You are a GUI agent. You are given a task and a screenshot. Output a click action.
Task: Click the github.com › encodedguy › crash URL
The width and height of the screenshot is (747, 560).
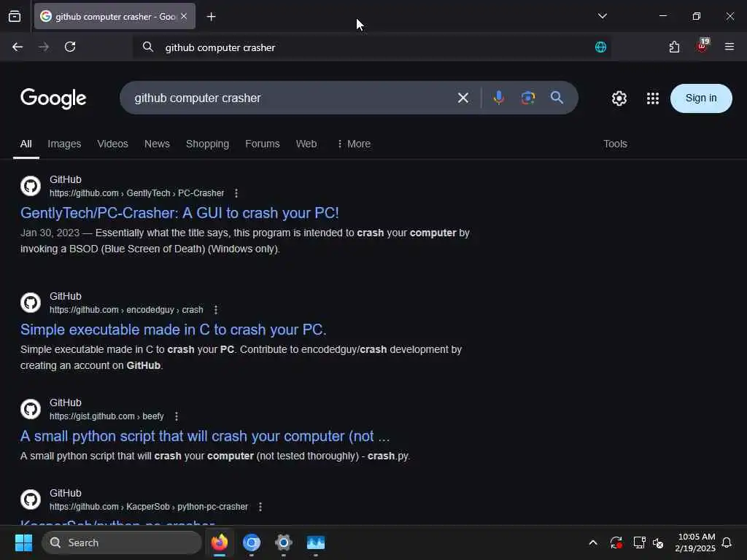click(x=126, y=310)
